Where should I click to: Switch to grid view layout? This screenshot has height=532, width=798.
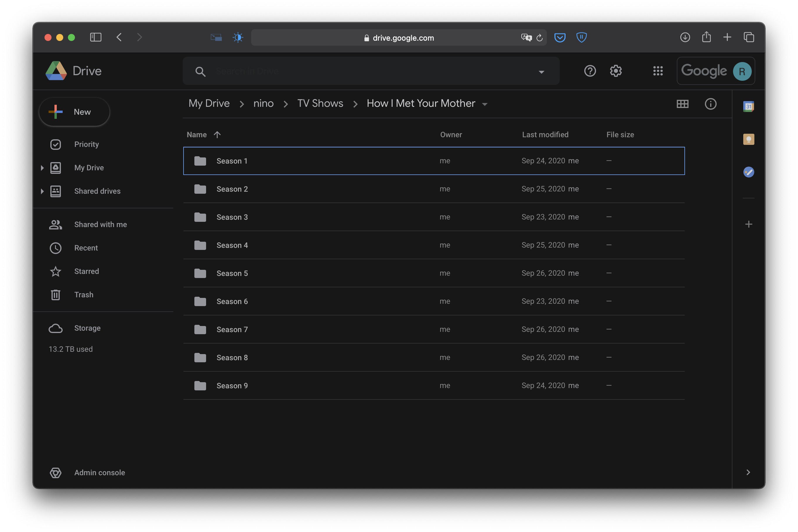pyautogui.click(x=682, y=104)
